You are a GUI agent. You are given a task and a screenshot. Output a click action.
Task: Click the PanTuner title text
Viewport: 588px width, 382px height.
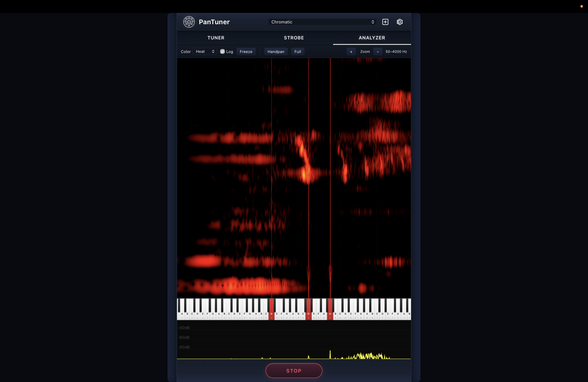coord(214,22)
